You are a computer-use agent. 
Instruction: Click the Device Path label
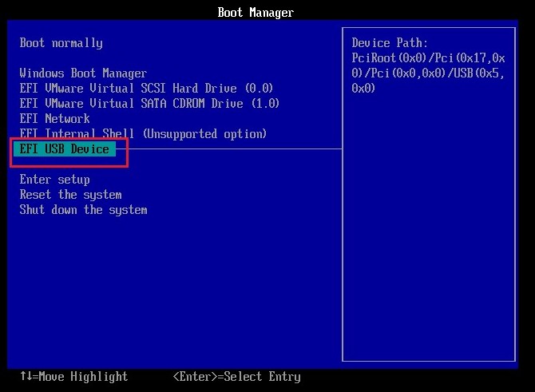[x=390, y=43]
